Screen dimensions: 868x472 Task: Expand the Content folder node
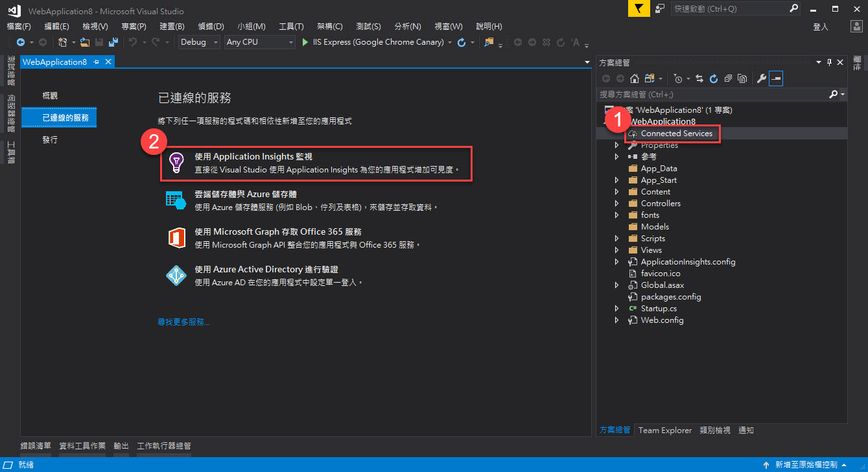tap(616, 192)
